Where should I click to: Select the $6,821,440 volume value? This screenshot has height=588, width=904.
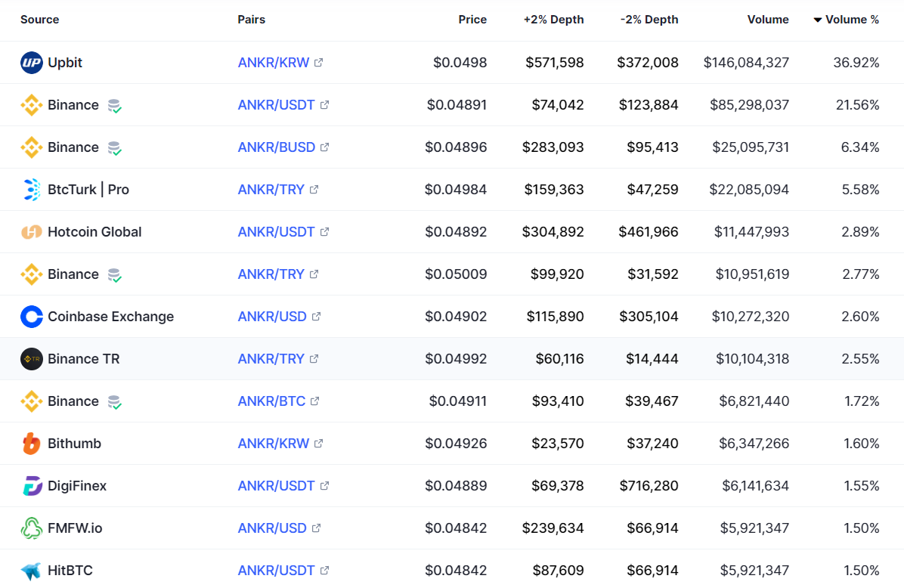click(754, 401)
